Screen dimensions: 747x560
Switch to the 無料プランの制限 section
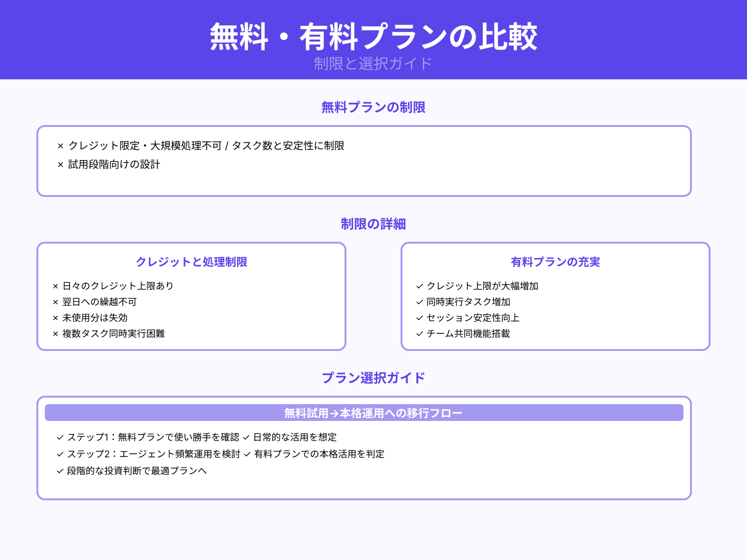pyautogui.click(x=374, y=107)
